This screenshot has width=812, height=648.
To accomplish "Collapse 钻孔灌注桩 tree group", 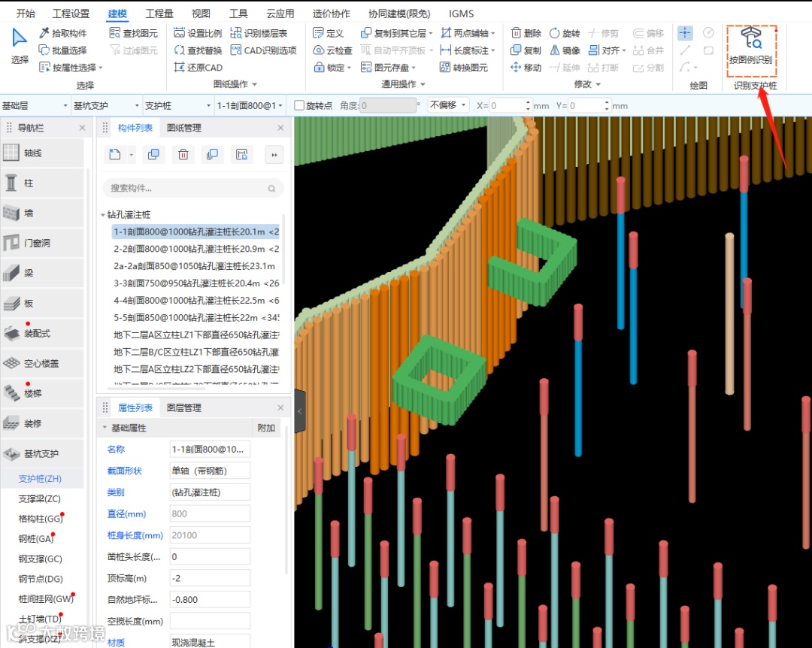I will coord(102,214).
